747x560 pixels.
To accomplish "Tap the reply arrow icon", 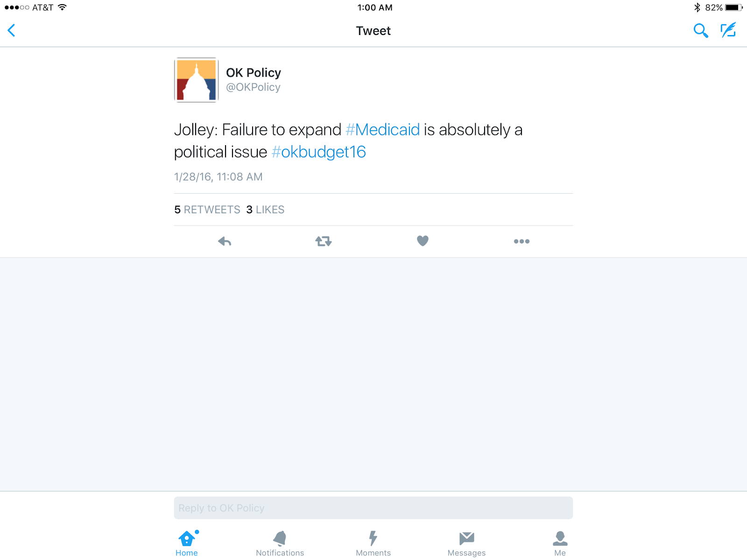I will point(225,241).
